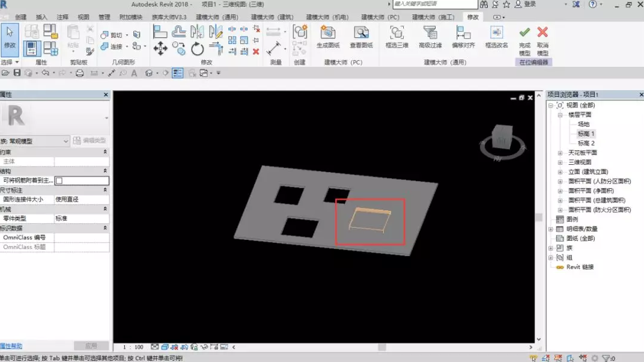Click the 圆形连接件大小 value field
Image resolution: width=644 pixels, height=362 pixels.
81,199
